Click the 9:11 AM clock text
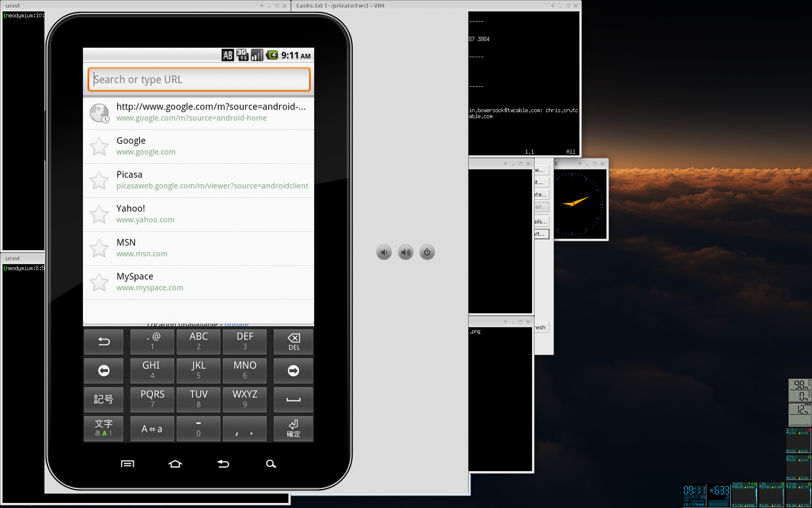Image resolution: width=812 pixels, height=508 pixels. [x=296, y=55]
